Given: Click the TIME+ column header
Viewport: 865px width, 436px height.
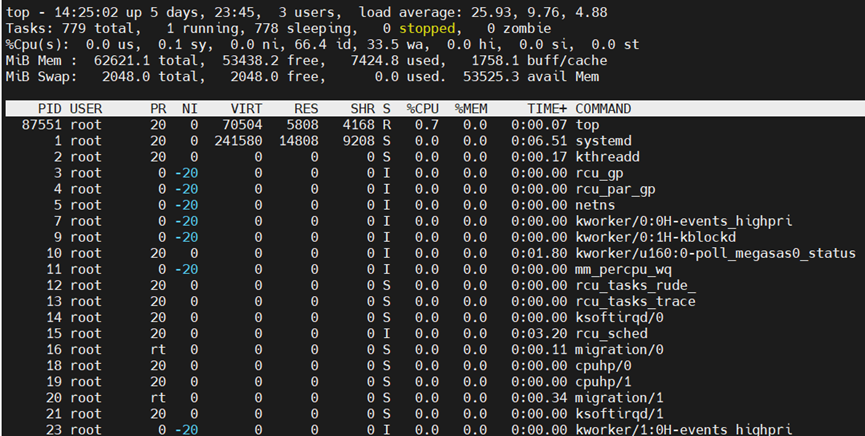Looking at the screenshot, I should (x=547, y=109).
